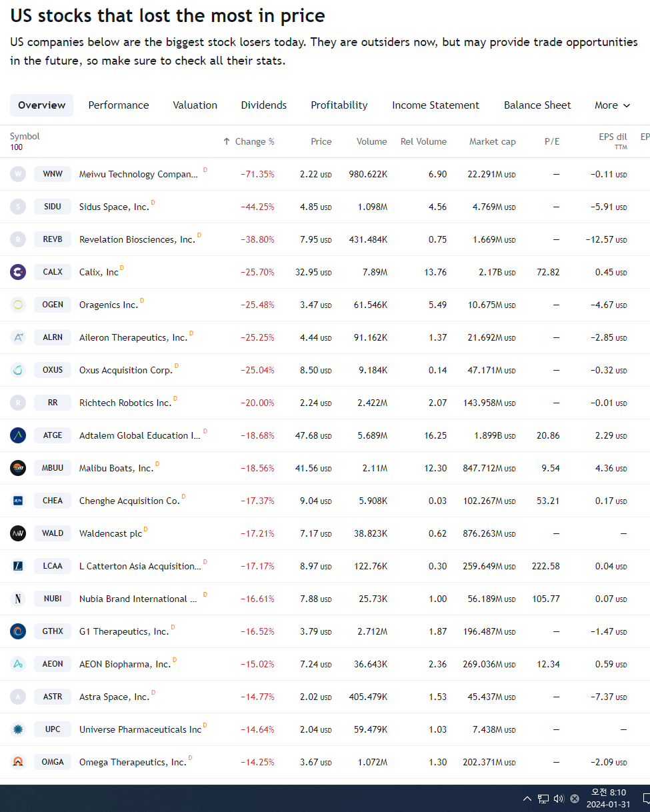Screen dimensions: 650x812
Task: Open the WNW ticker link
Action: [x=53, y=174]
